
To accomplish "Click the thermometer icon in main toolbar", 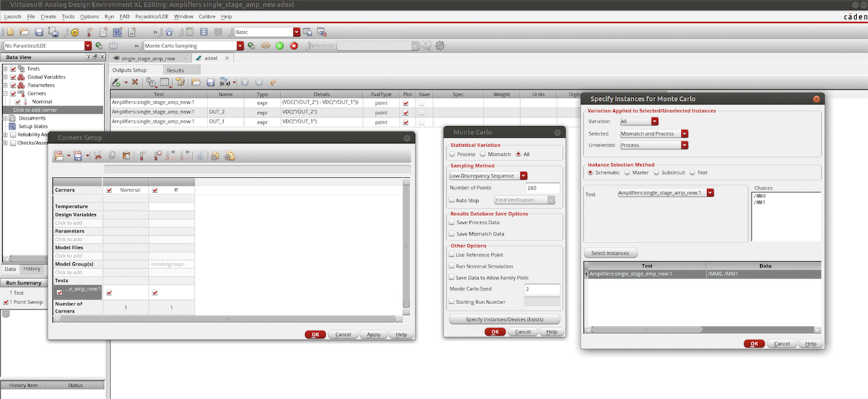I will [90, 32].
